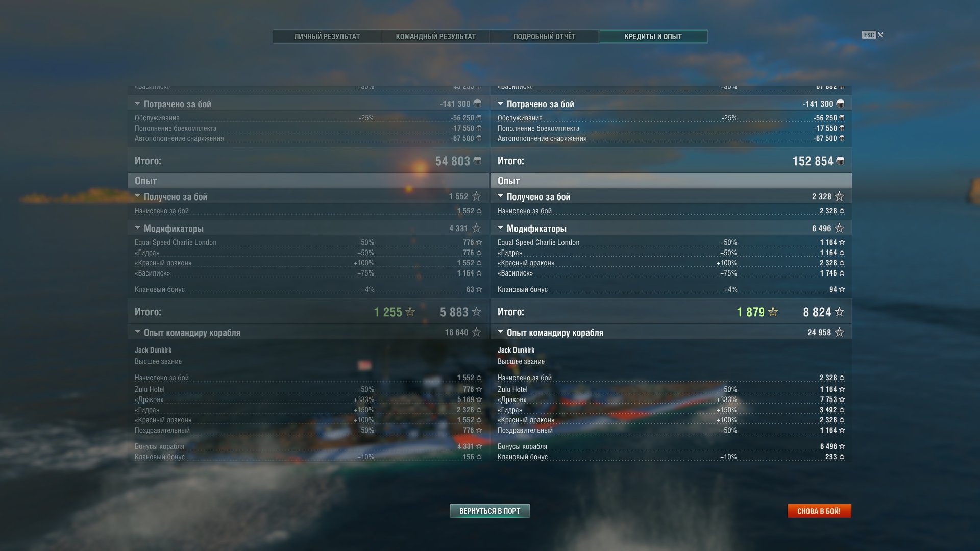This screenshot has height=551, width=980.
Task: Collapse right Опыт командиру корабля section
Action: 500,332
